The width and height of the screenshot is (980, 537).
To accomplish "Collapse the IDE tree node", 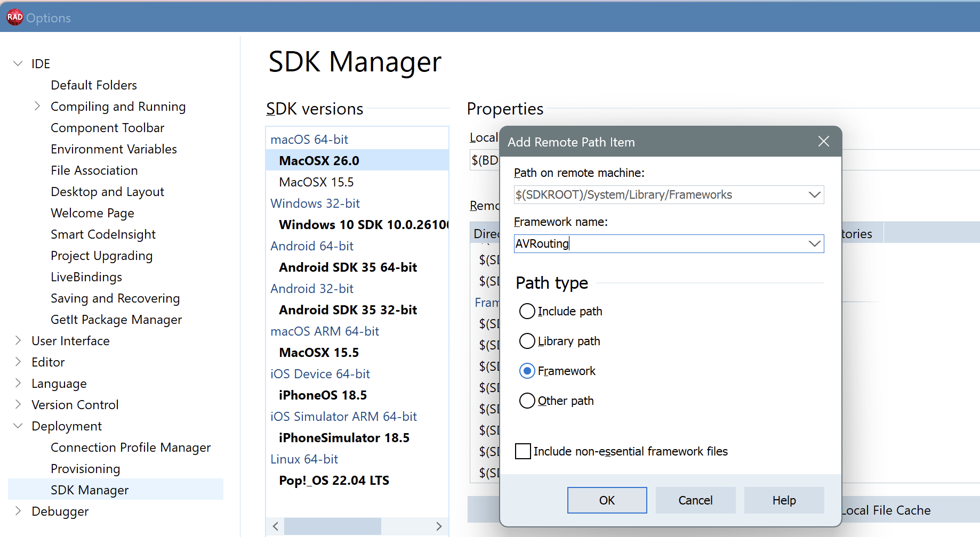I will (x=18, y=63).
